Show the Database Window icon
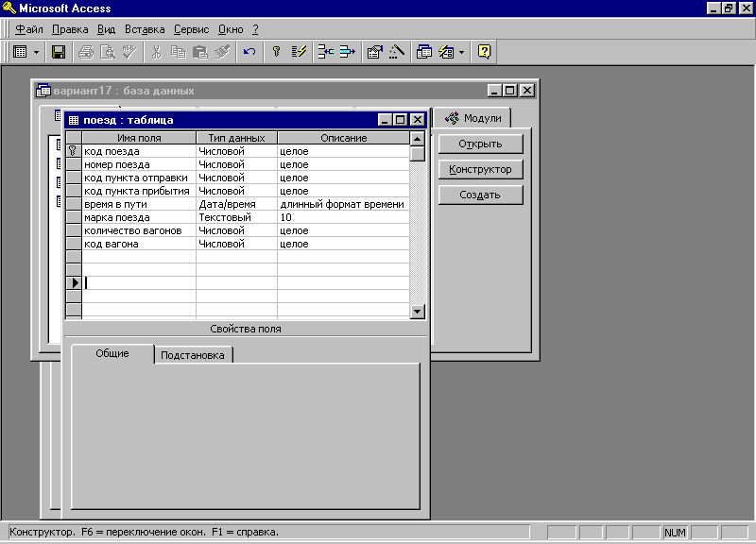Screen dimensions: 756x544 tap(423, 52)
